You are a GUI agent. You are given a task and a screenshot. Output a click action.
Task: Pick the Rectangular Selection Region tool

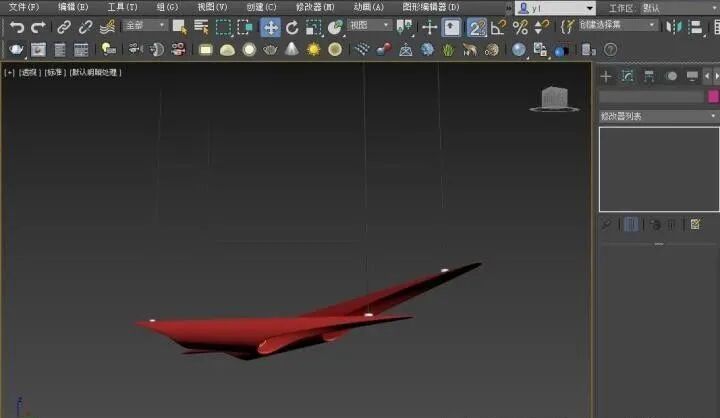coord(223,28)
